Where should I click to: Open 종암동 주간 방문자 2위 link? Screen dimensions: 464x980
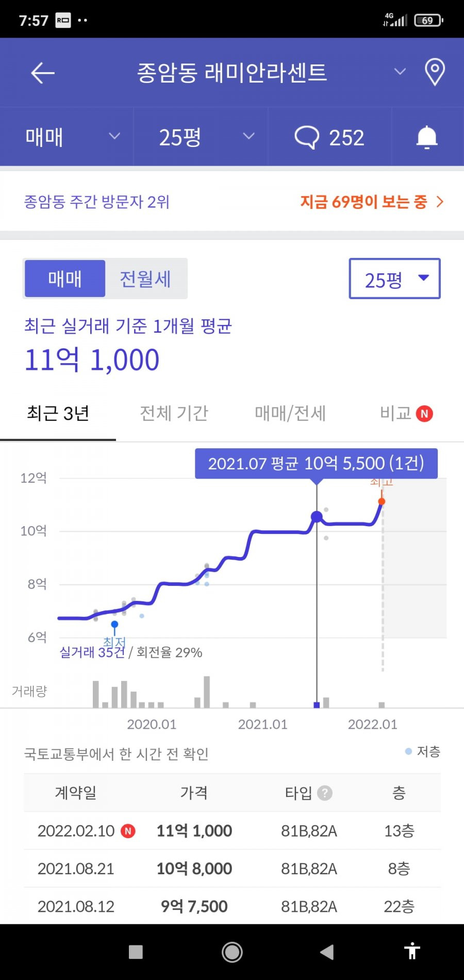click(x=97, y=202)
